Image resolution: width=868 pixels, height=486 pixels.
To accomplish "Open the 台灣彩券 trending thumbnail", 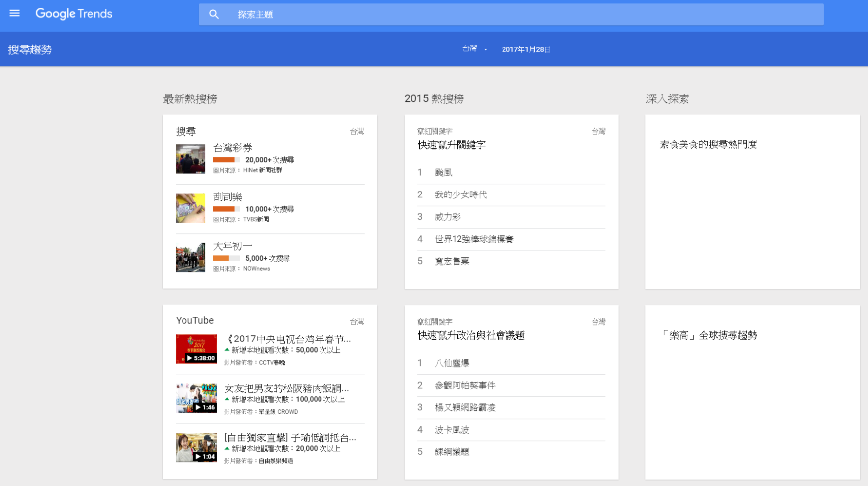I will (190, 159).
